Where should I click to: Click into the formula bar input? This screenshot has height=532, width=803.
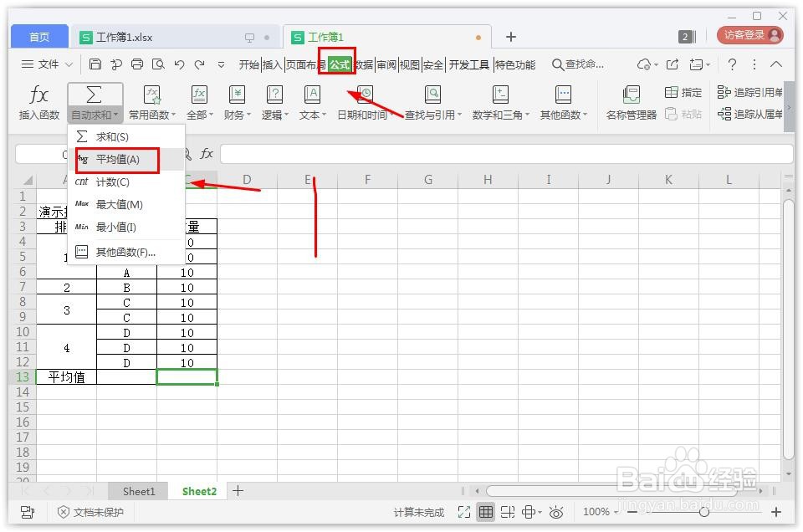506,154
